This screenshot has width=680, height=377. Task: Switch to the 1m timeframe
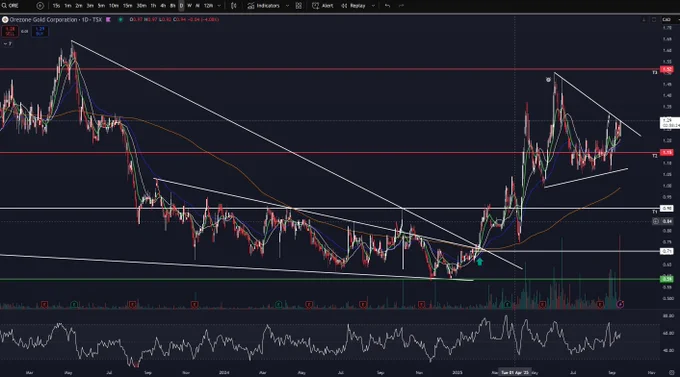click(x=68, y=6)
